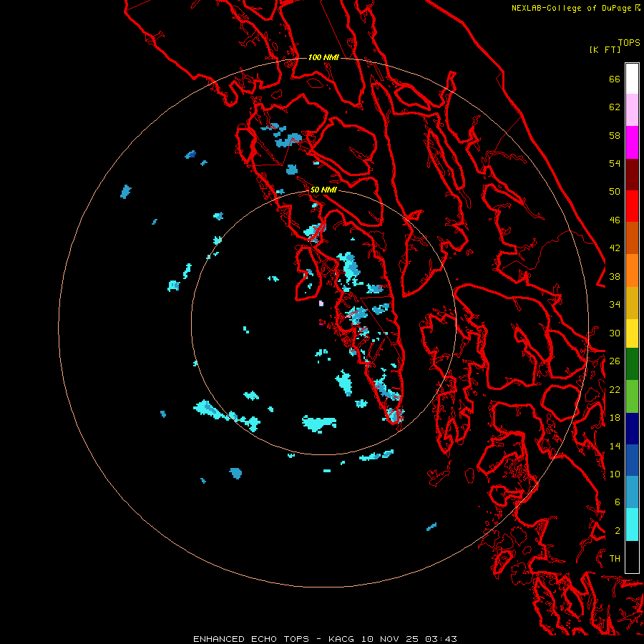Click the "34" scale value
The height and width of the screenshot is (644, 644).
[615, 305]
